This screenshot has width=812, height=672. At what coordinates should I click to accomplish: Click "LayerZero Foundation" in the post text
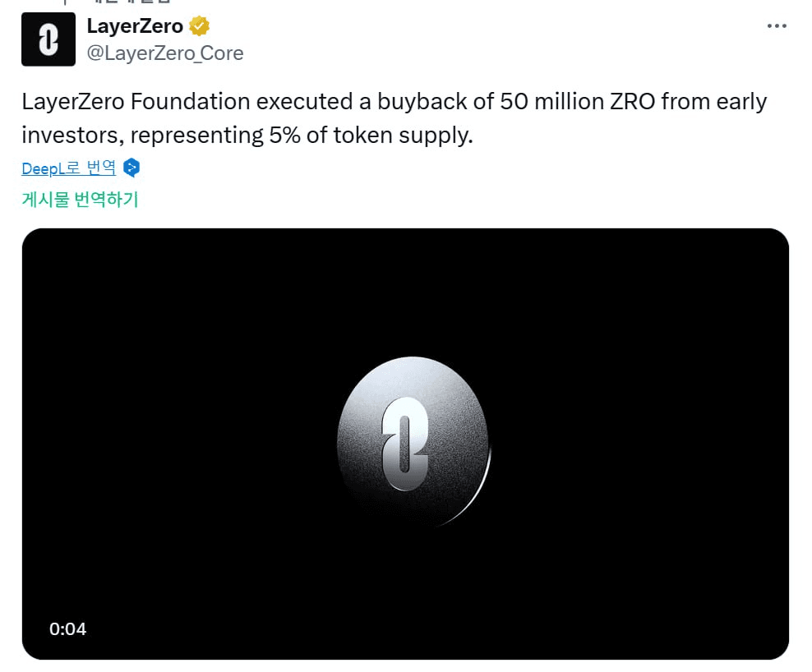click(x=136, y=102)
